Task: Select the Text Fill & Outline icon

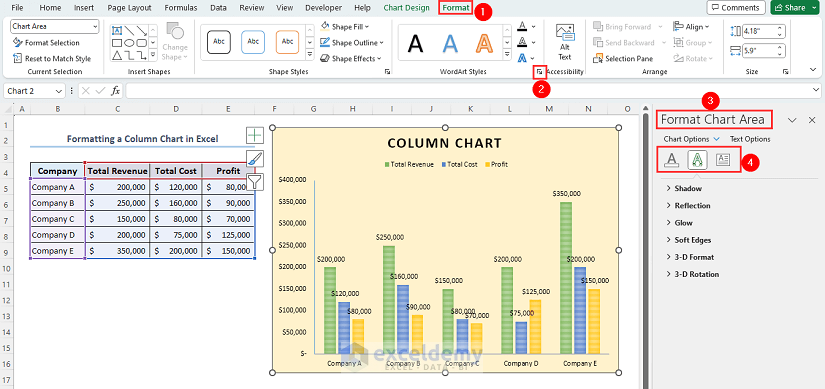Action: pos(671,160)
